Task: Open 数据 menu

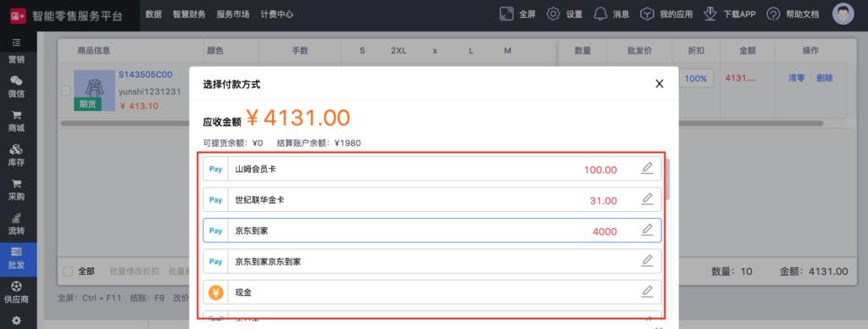Action: tap(153, 14)
